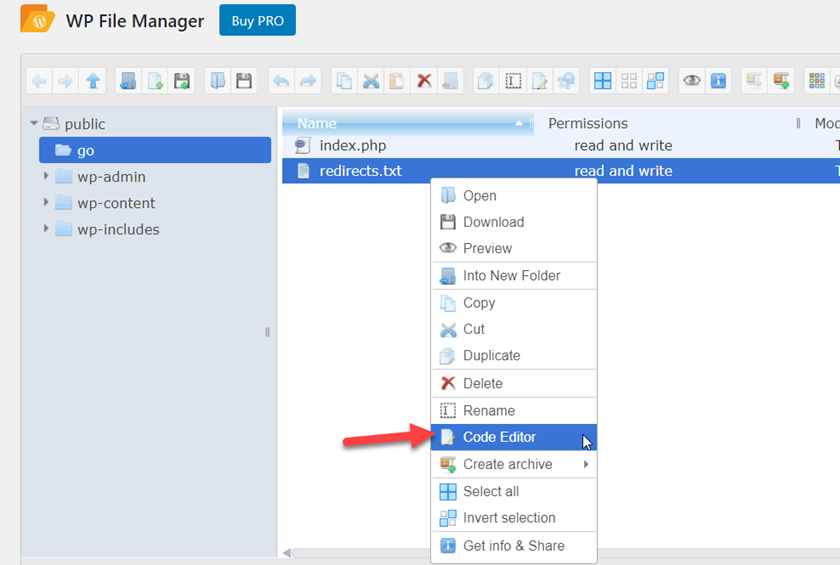The image size is (840, 565).
Task: Click the Select all toolbar icon
Action: pyautogui.click(x=603, y=81)
